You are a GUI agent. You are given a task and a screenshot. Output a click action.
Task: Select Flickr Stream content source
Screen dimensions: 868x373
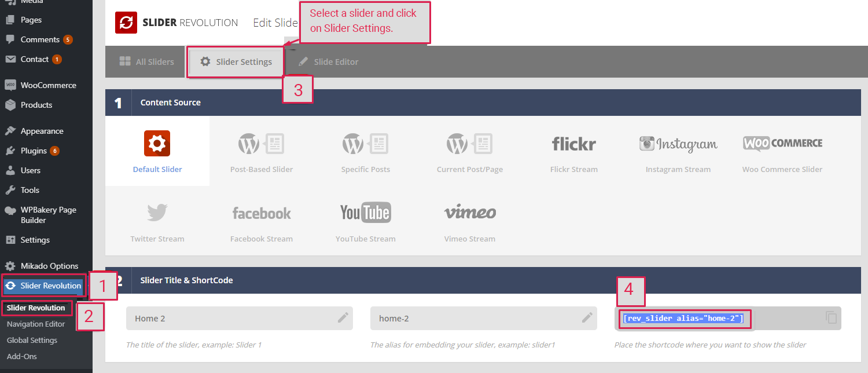pos(574,151)
